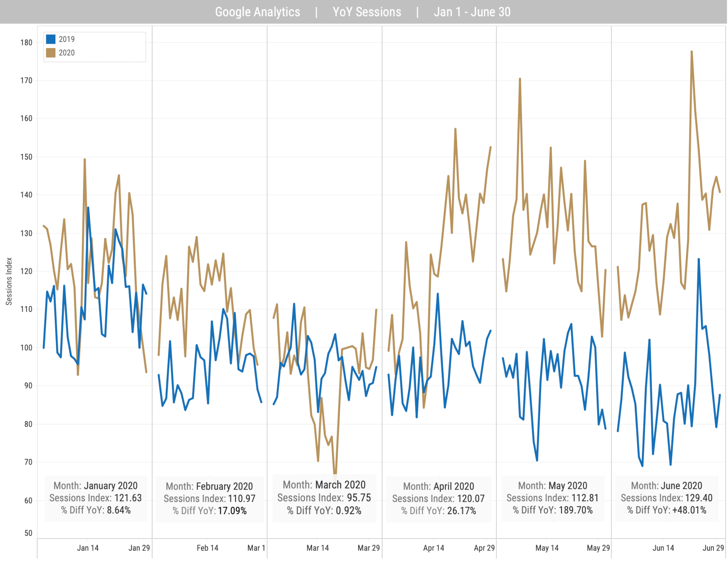Click Month: May 2020 annotation heading

click(553, 485)
